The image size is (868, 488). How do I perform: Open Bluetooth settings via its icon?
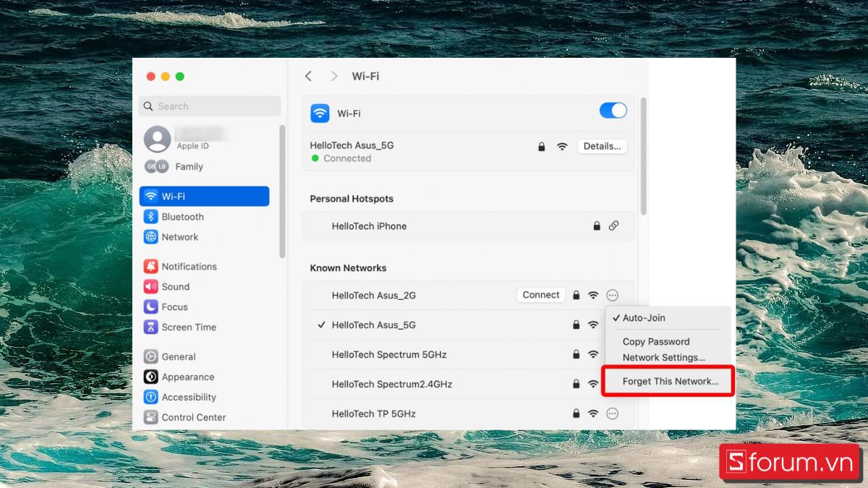151,216
